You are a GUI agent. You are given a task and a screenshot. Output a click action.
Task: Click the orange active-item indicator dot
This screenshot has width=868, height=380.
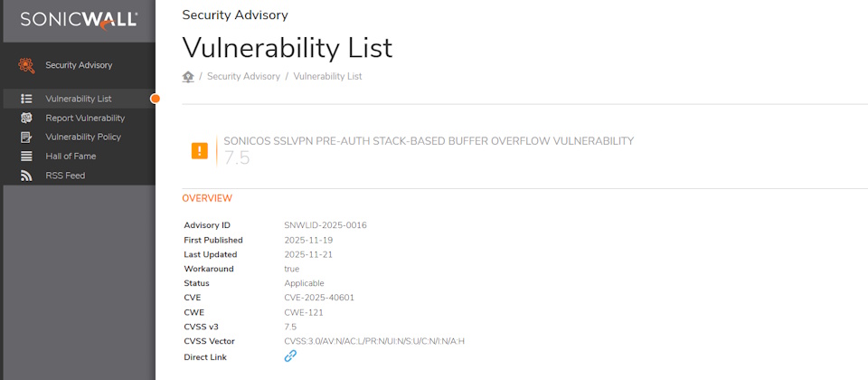click(156, 99)
